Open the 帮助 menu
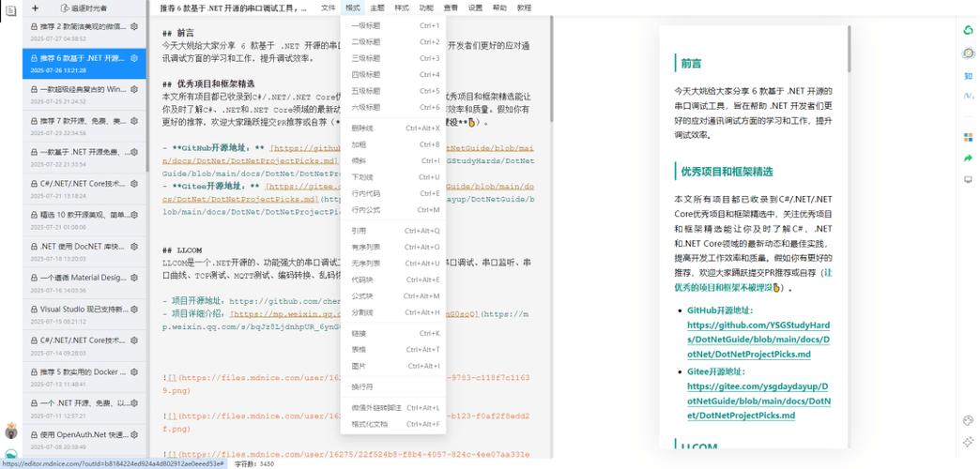The image size is (980, 469). point(499,8)
